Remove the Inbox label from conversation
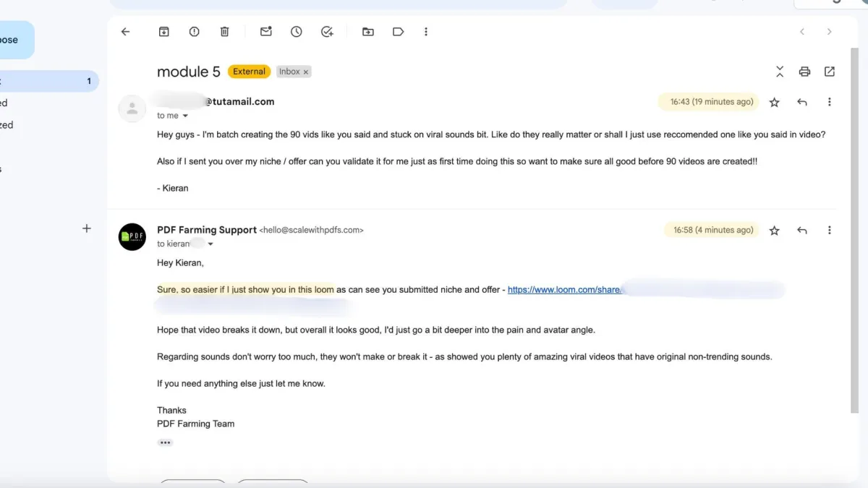 [x=306, y=72]
